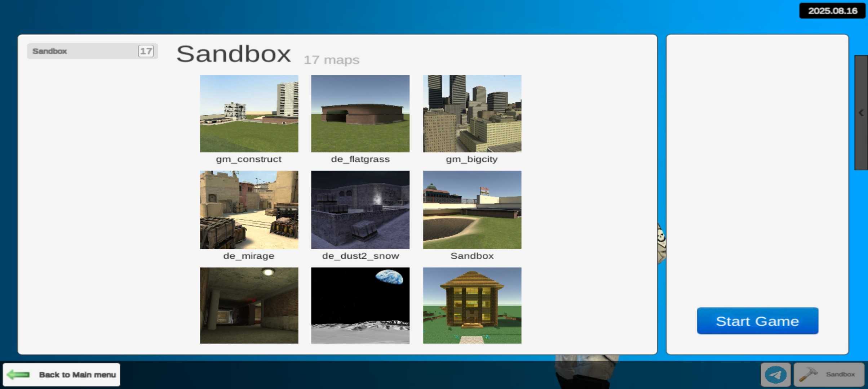
Task: Click the Telegram paper plane icon
Action: tap(775, 375)
